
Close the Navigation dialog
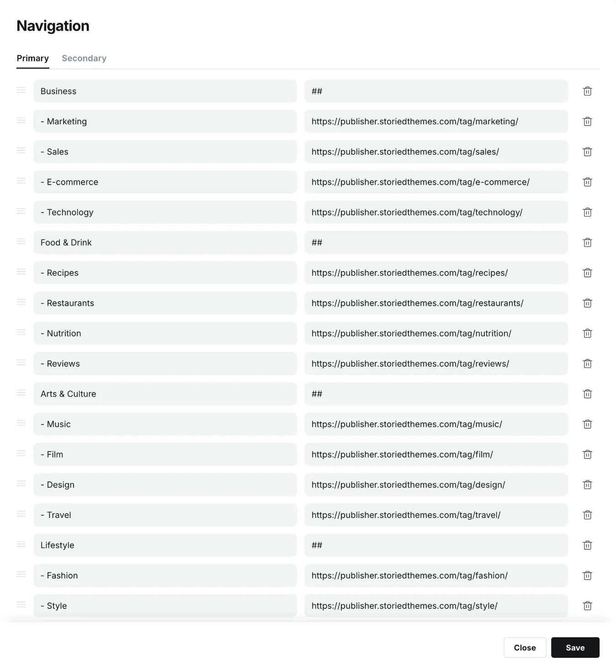525,647
